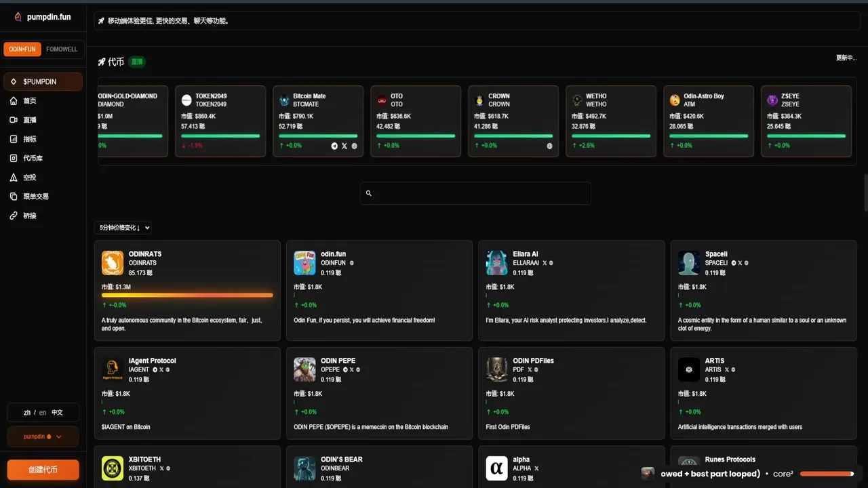This screenshot has width=868, height=488.
Task: Open X icon next to XBITOETH ticker
Action: 161,468
